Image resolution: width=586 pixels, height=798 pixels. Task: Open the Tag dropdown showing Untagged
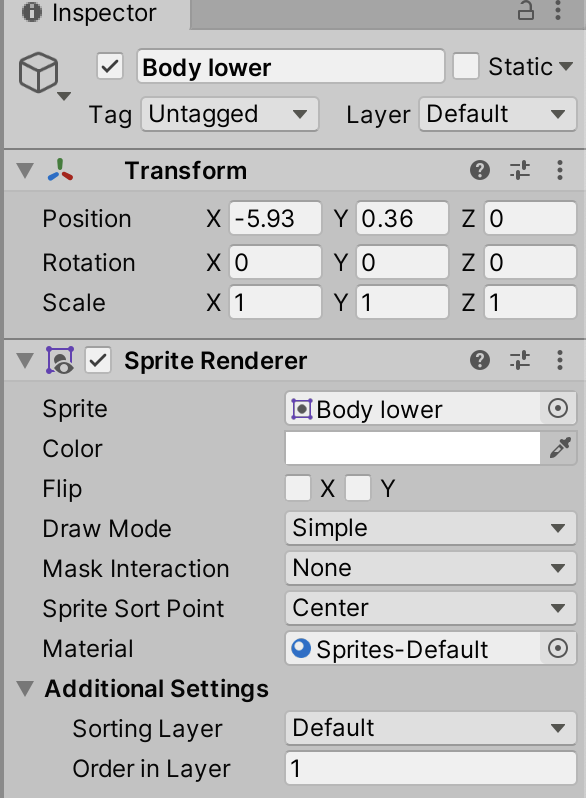tap(230, 115)
